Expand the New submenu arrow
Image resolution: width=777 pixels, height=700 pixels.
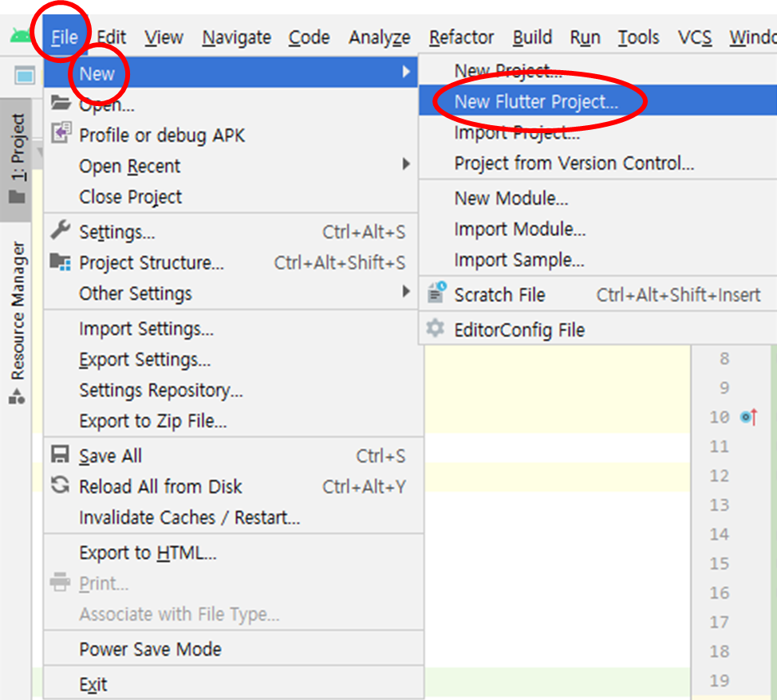point(406,72)
